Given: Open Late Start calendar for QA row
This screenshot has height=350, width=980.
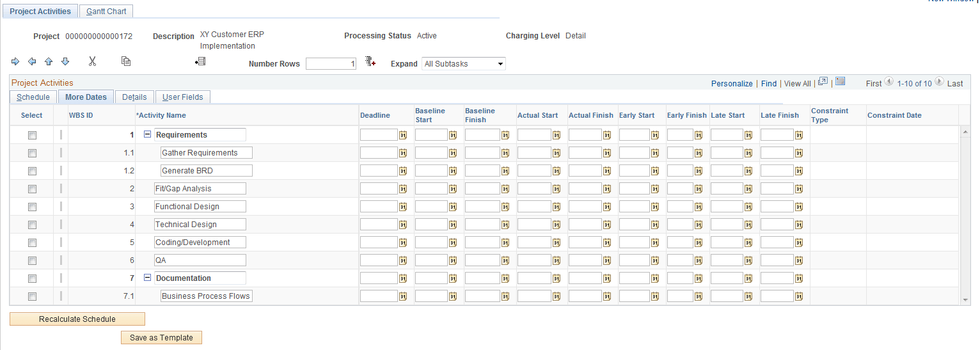Looking at the screenshot, I should pyautogui.click(x=748, y=260).
